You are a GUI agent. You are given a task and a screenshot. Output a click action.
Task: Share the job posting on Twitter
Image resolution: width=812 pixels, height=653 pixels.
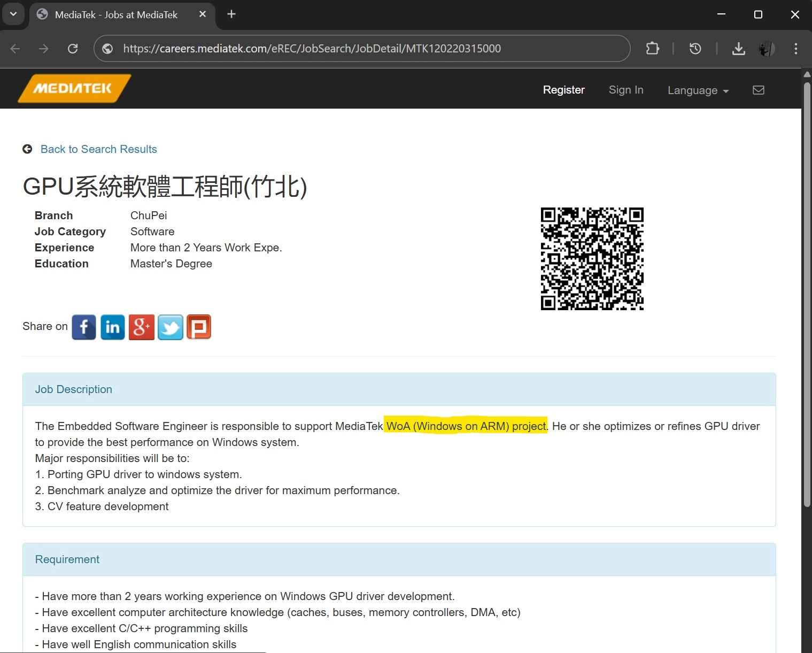170,327
